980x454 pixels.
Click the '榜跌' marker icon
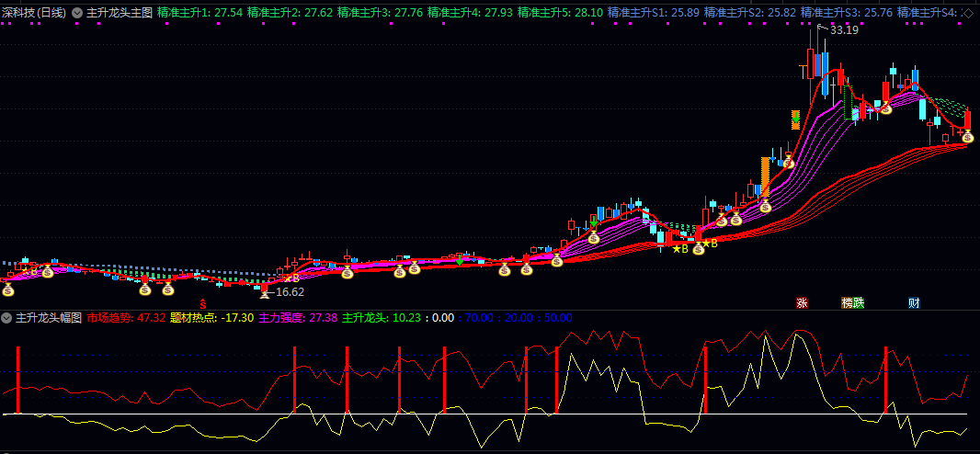tap(852, 302)
